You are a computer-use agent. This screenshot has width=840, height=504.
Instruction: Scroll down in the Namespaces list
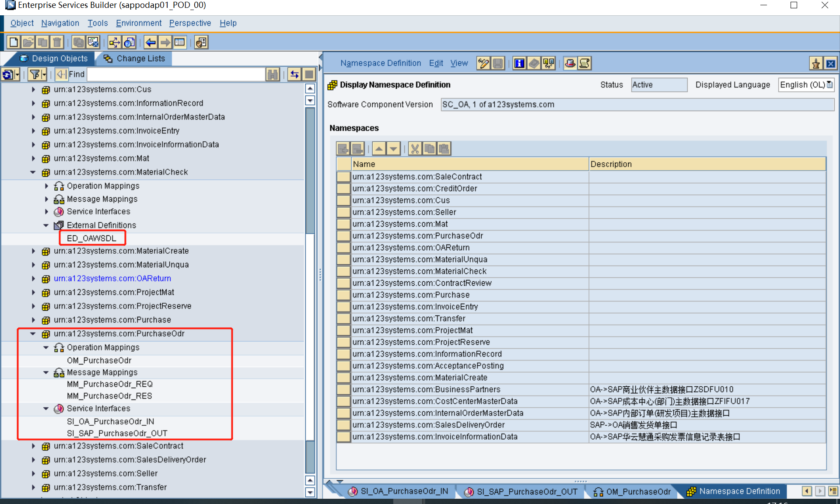[x=394, y=148]
